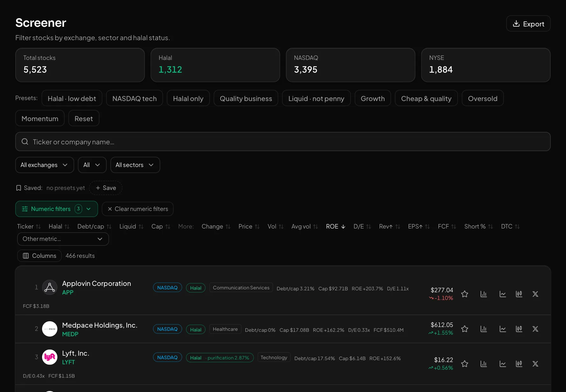
Task: Open candlestick chart icon for Lyft
Action: (x=519, y=364)
